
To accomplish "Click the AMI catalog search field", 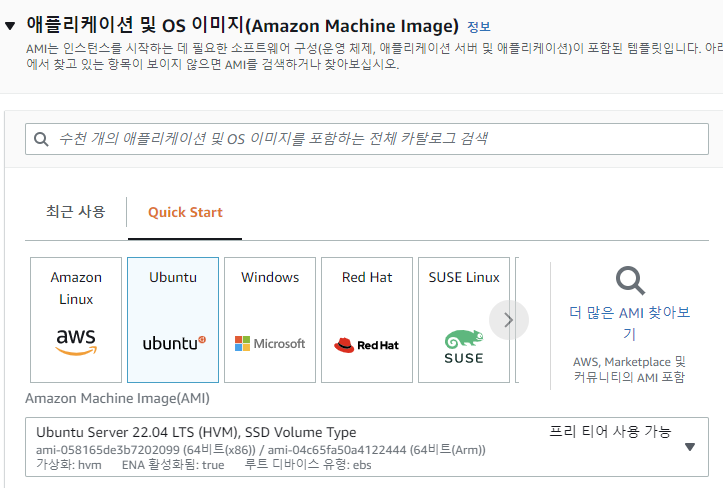I will click(367, 139).
